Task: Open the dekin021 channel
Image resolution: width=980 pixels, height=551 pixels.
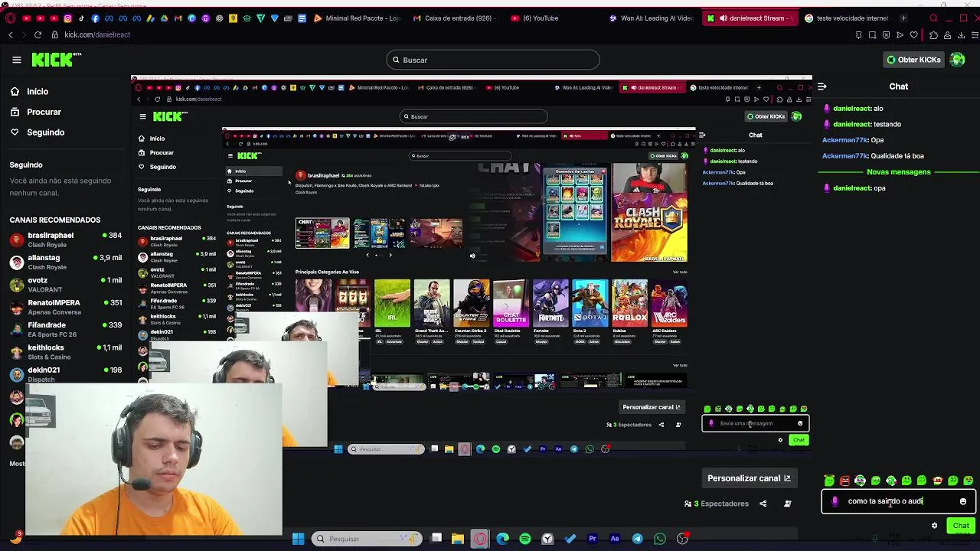Action: [x=65, y=373]
